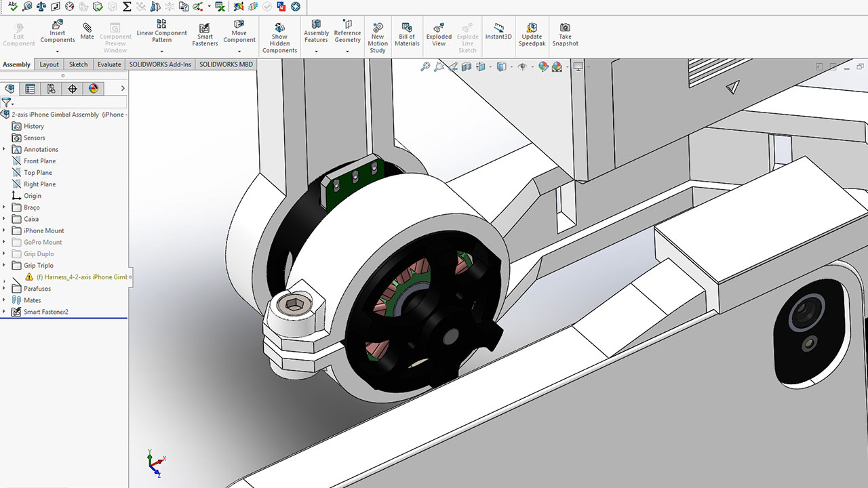Viewport: 868px width, 488px height.
Task: Open Edit Appearance color sphere in view toolbar
Action: (544, 66)
